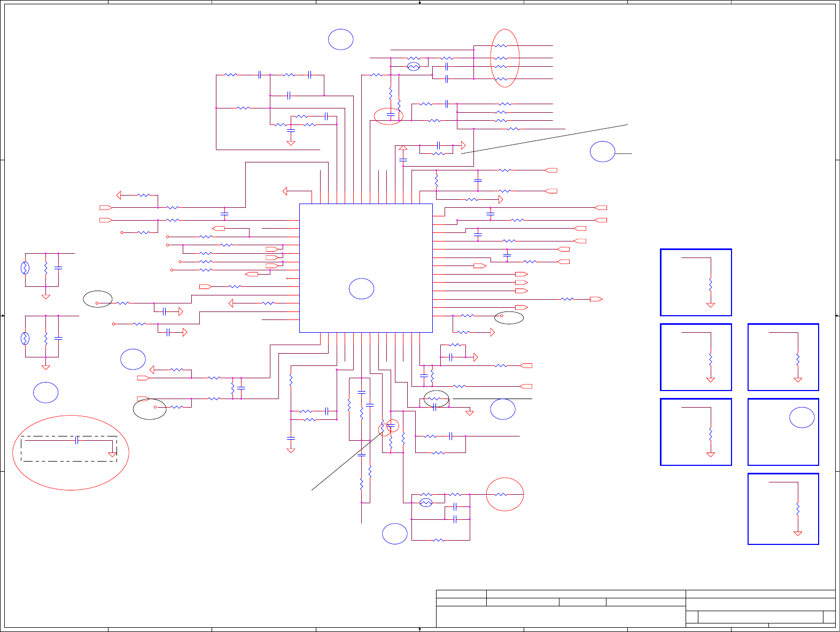Viewport: 840px width, 632px height.
Task: Click the black-circled test point right of the IC
Action: 501,316
